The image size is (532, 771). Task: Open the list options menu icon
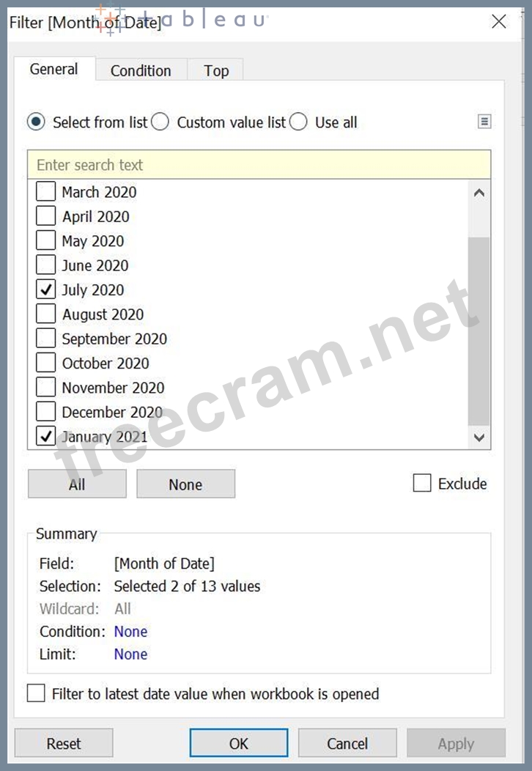click(x=484, y=122)
